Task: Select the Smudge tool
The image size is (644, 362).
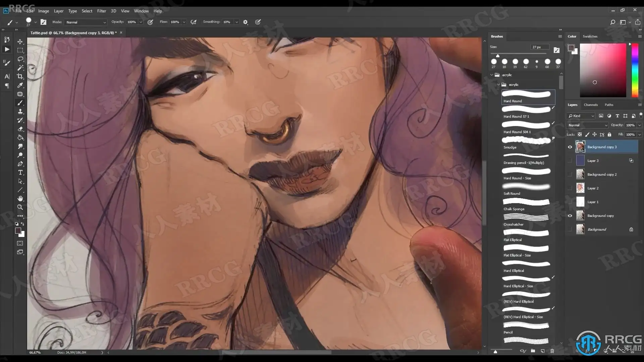Action: pyautogui.click(x=20, y=146)
